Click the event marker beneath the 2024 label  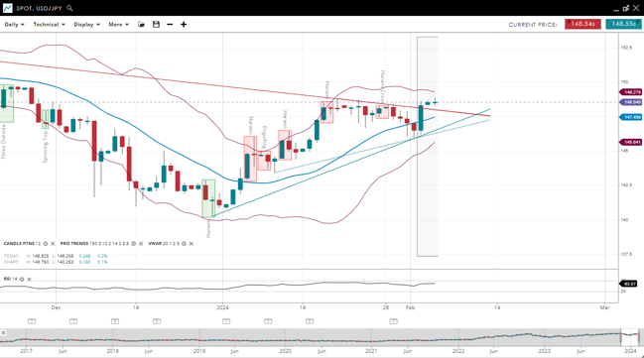coord(226,321)
